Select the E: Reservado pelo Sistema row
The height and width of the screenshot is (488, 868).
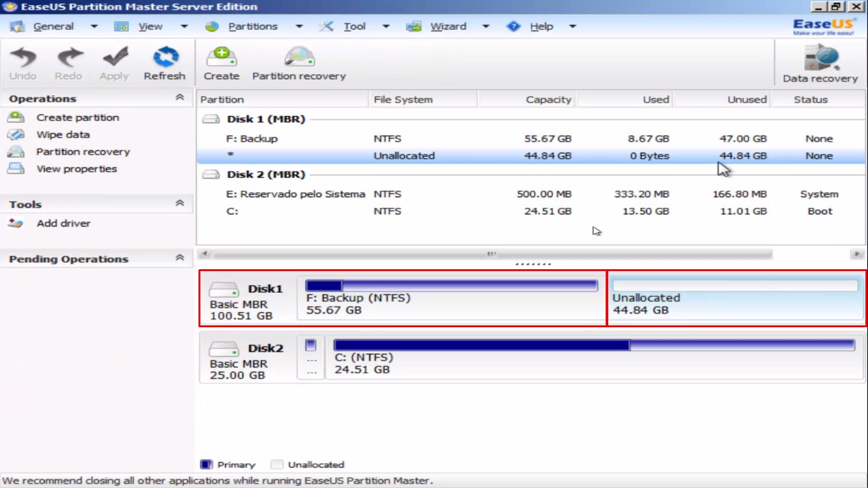coord(532,194)
